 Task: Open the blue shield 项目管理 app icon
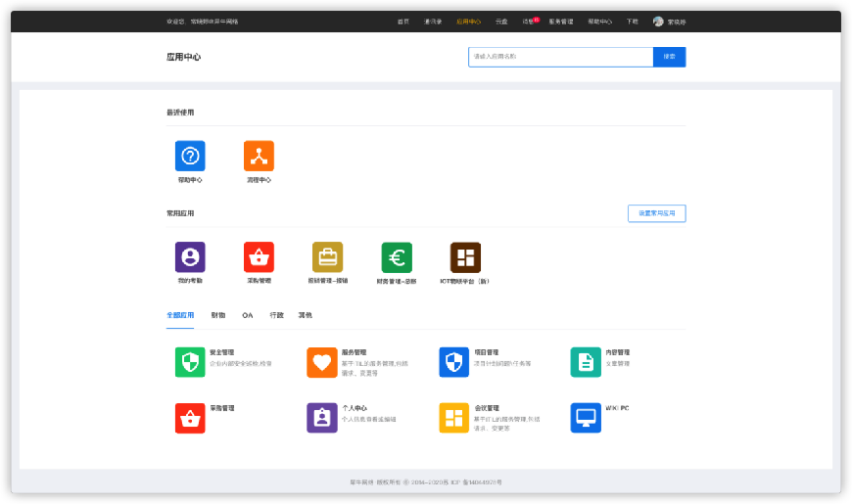453,362
